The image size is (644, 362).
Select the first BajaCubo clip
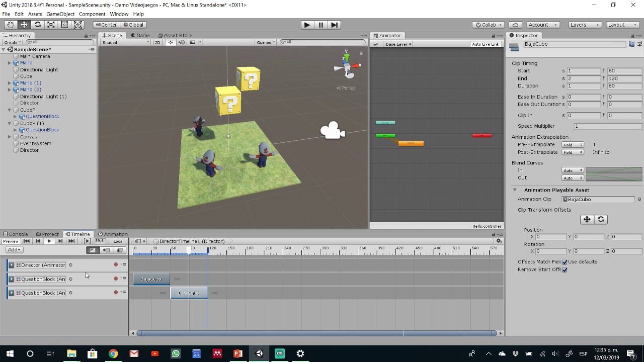(x=151, y=279)
